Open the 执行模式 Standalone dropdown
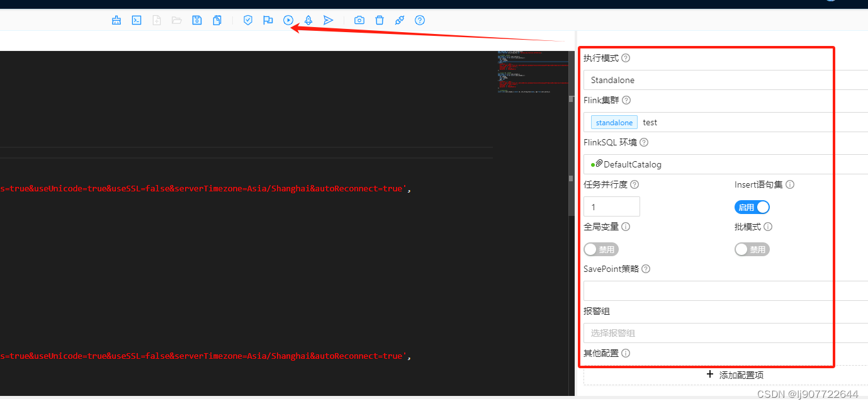The height and width of the screenshot is (406, 868). click(726, 80)
